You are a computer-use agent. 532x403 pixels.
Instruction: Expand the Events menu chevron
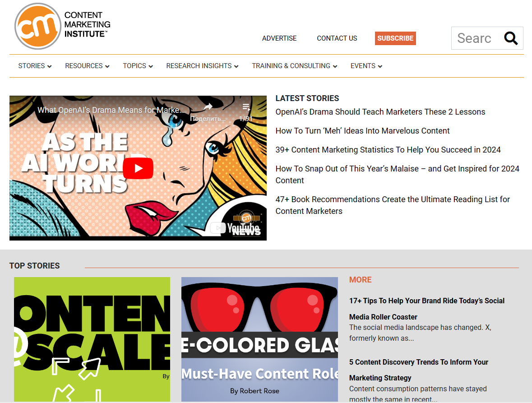380,66
